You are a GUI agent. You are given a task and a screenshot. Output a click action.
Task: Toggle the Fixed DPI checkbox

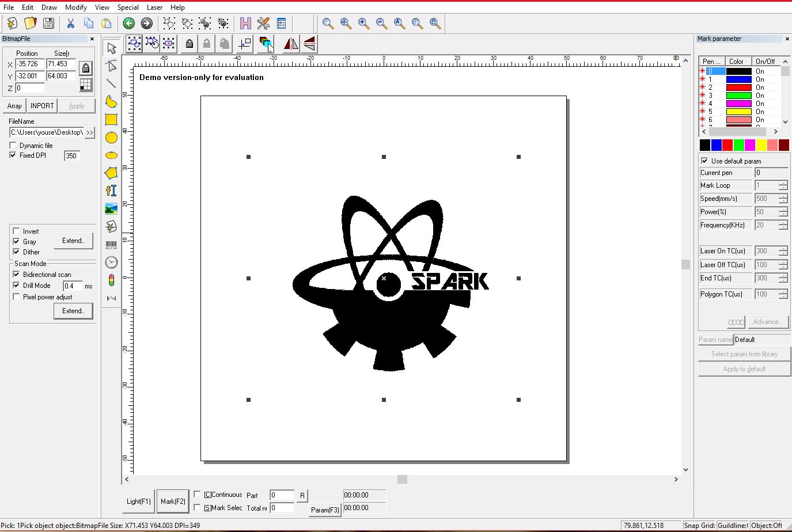pos(13,155)
